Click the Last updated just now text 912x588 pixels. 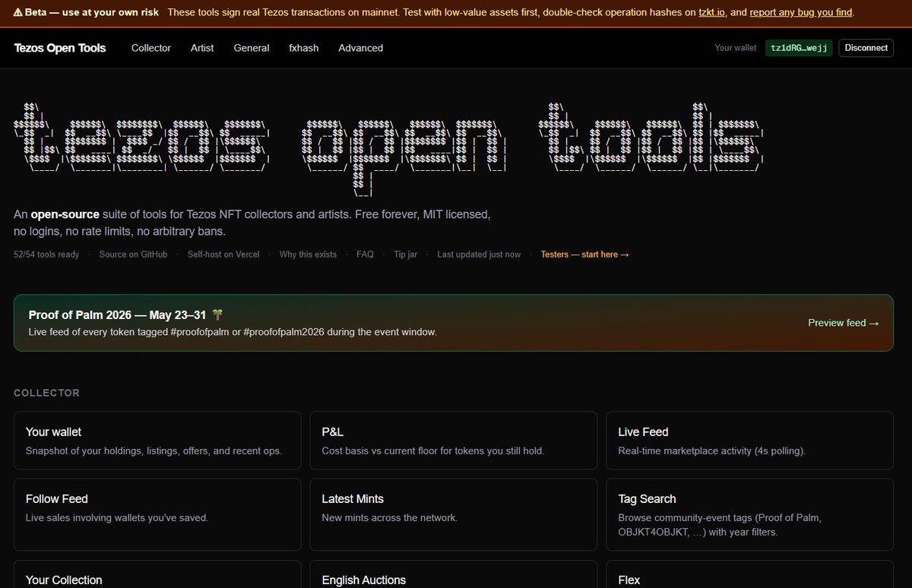tap(479, 254)
